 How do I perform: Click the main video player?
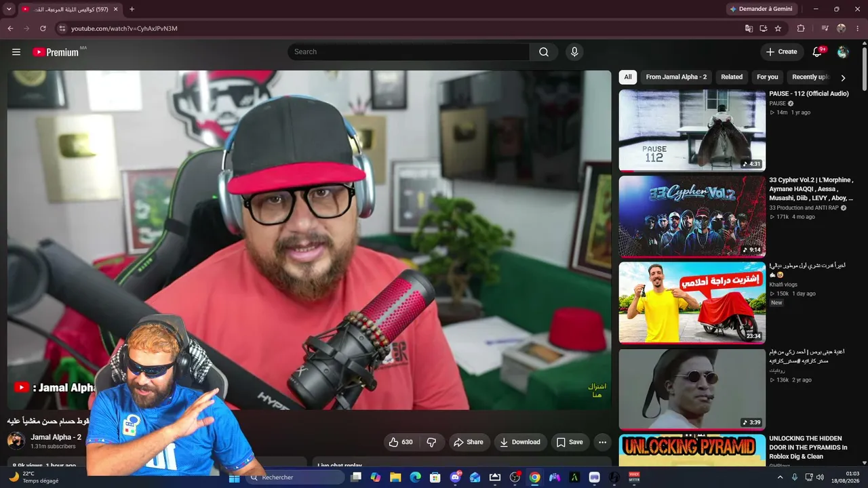click(x=309, y=240)
